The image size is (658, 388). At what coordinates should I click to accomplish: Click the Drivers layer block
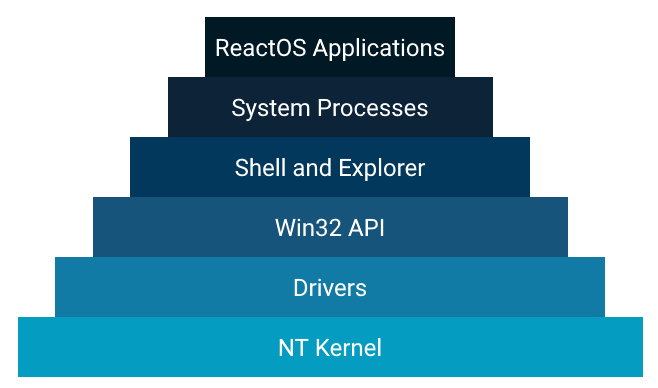(x=330, y=287)
